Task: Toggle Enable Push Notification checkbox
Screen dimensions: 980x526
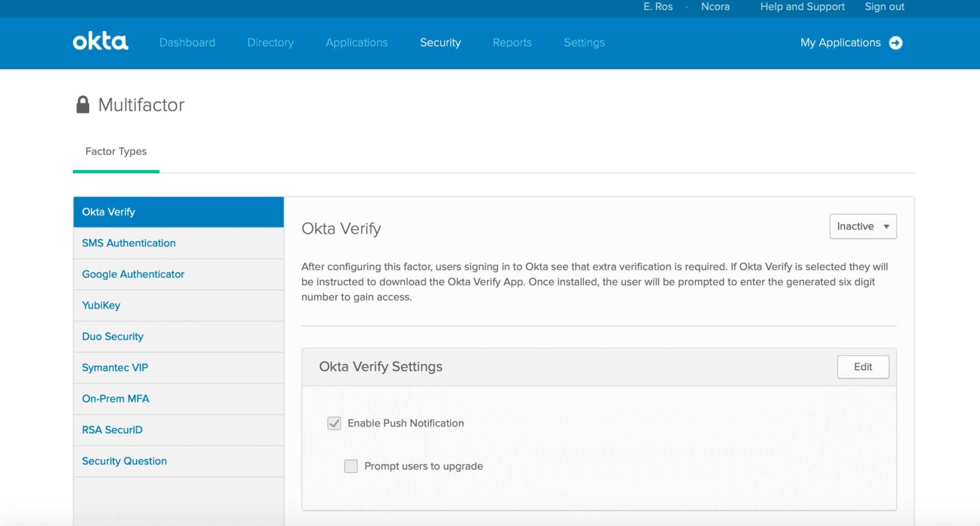Action: tap(334, 423)
